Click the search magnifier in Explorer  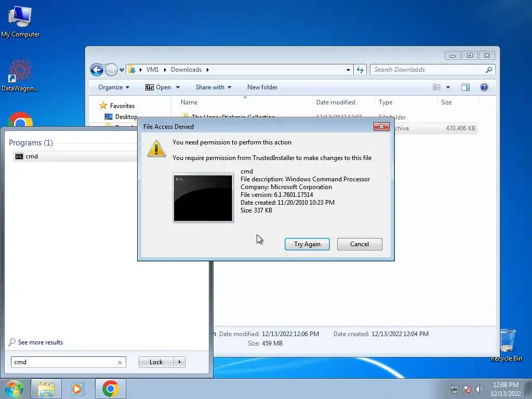tap(489, 70)
